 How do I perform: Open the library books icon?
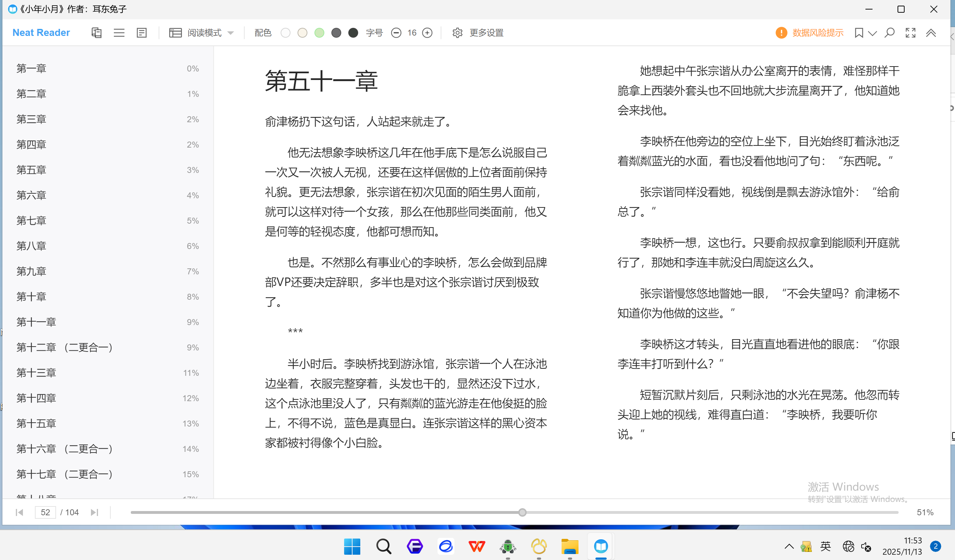[x=96, y=33]
